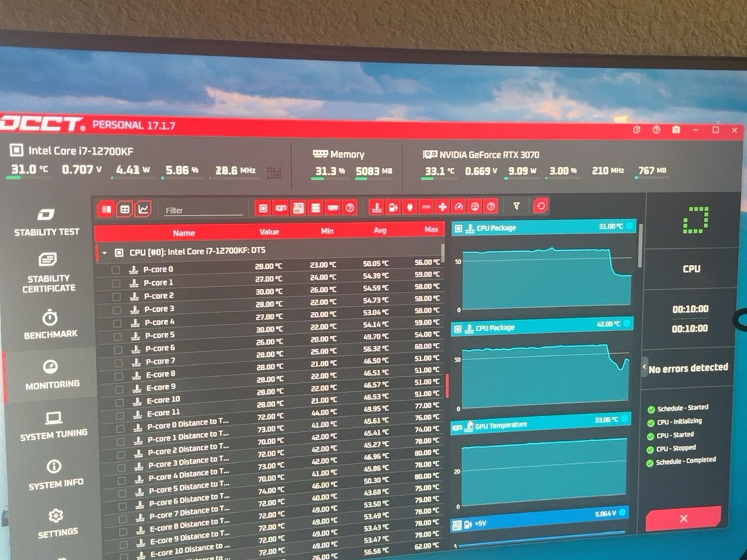The width and height of the screenshot is (747, 560).
Task: Toggle the circle on the +5V graph
Action: 622,513
